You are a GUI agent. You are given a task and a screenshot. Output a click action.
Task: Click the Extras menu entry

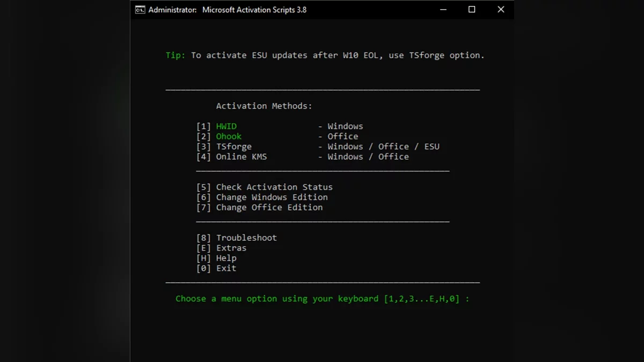click(231, 248)
